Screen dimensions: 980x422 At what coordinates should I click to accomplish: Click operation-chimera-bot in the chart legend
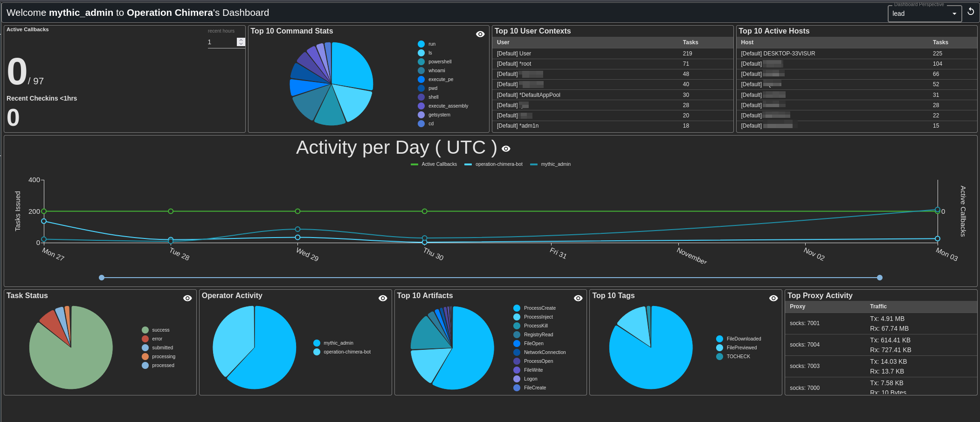point(493,164)
